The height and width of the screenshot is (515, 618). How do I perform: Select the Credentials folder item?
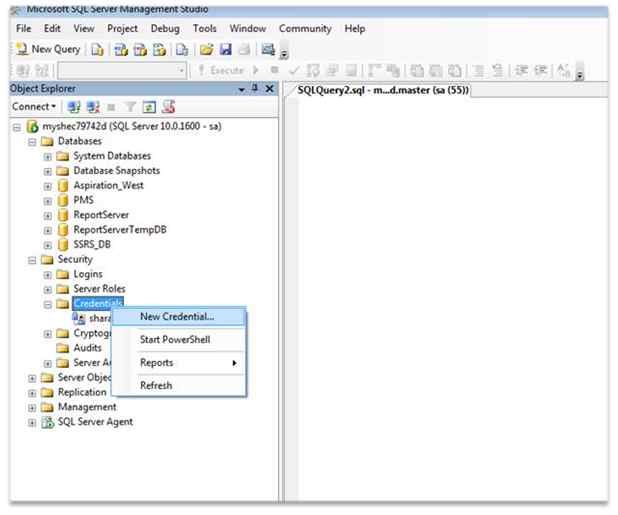[98, 303]
